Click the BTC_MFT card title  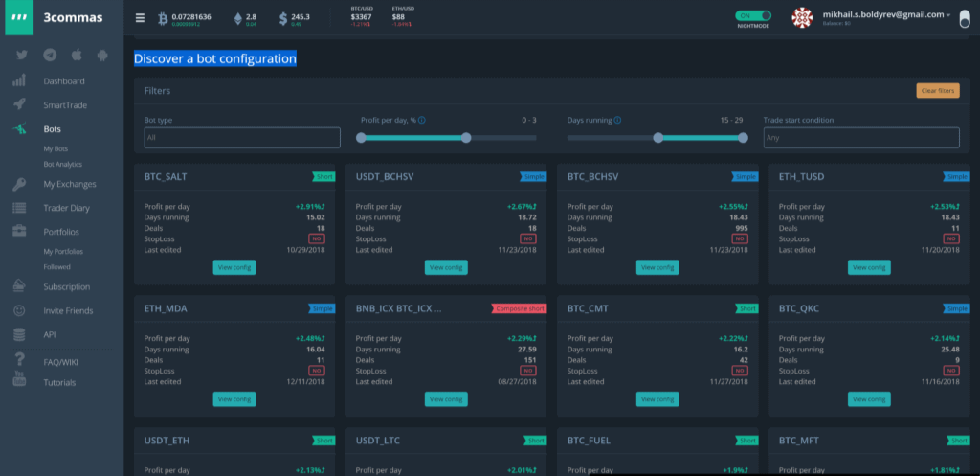coord(799,441)
